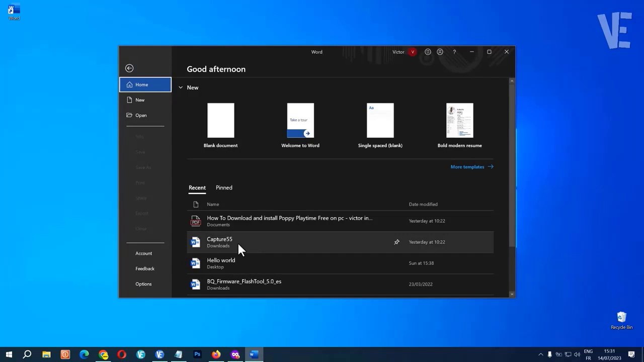Pin the Capture55 document using its pin icon
This screenshot has width=644, height=362.
click(396, 242)
